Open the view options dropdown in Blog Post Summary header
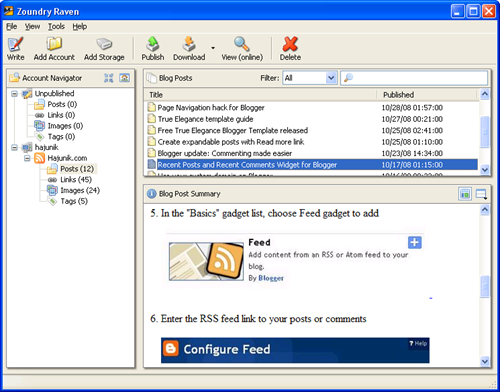Screen dimensions: 500x392 coord(481,194)
